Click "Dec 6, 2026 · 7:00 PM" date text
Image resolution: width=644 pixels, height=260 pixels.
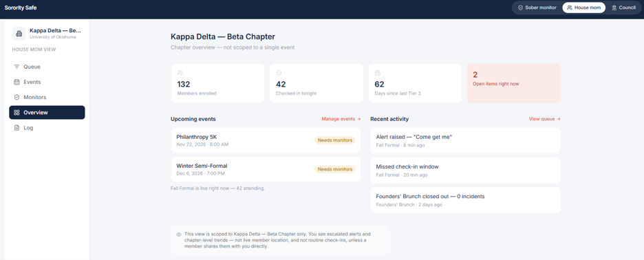(x=200, y=173)
